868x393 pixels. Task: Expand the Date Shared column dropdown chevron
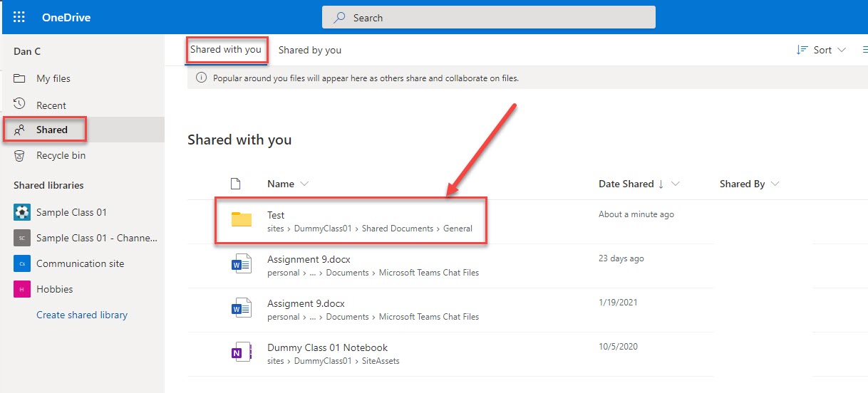(x=676, y=184)
